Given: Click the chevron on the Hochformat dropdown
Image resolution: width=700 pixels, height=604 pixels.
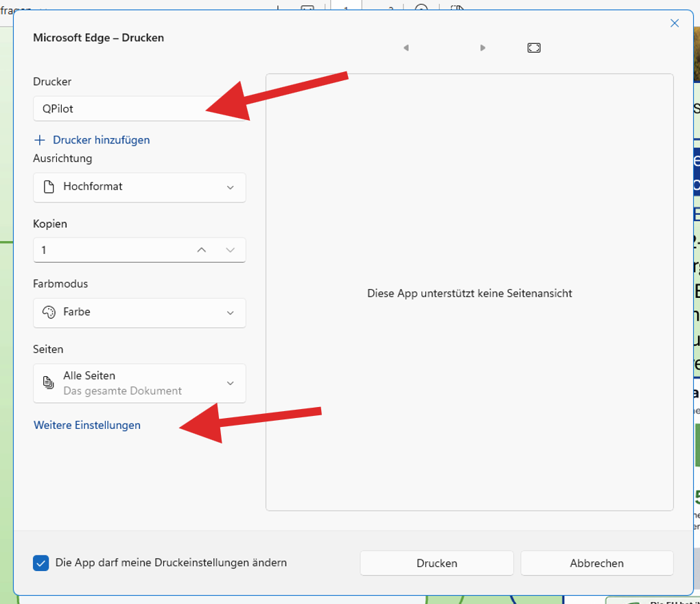Looking at the screenshot, I should pos(231,187).
